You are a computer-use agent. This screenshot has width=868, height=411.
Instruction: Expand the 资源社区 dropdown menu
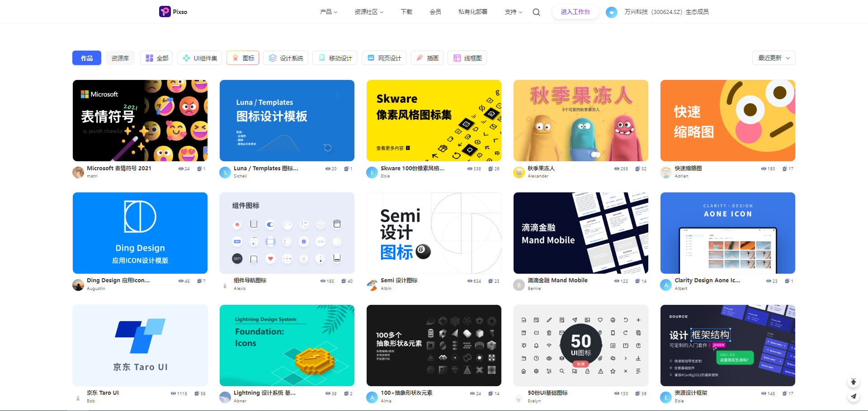369,12
